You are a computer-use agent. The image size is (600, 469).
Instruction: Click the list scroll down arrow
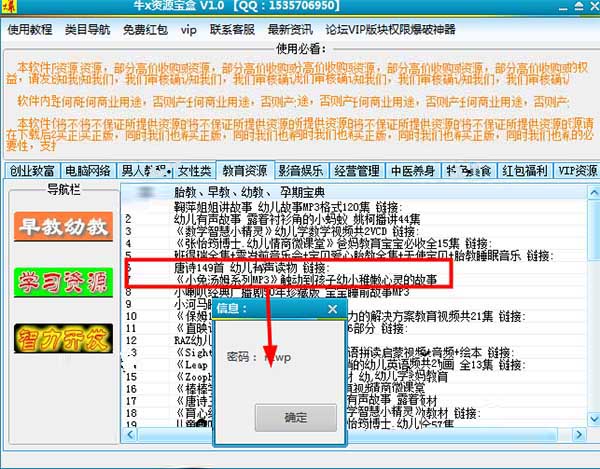(x=593, y=419)
